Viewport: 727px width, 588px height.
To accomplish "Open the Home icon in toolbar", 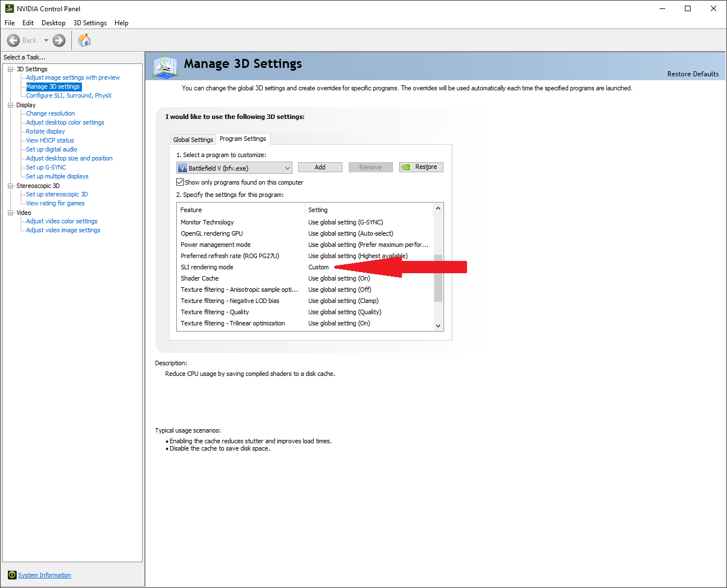I will pyautogui.click(x=84, y=40).
